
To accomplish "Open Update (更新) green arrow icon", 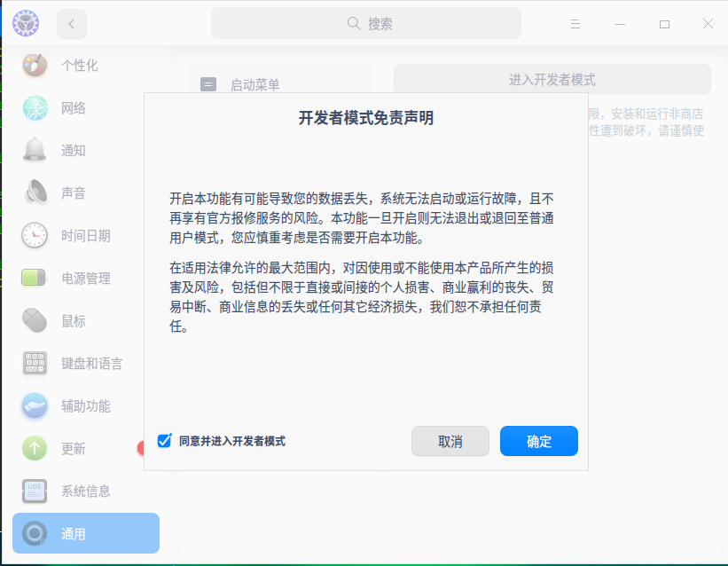I will coord(34,448).
